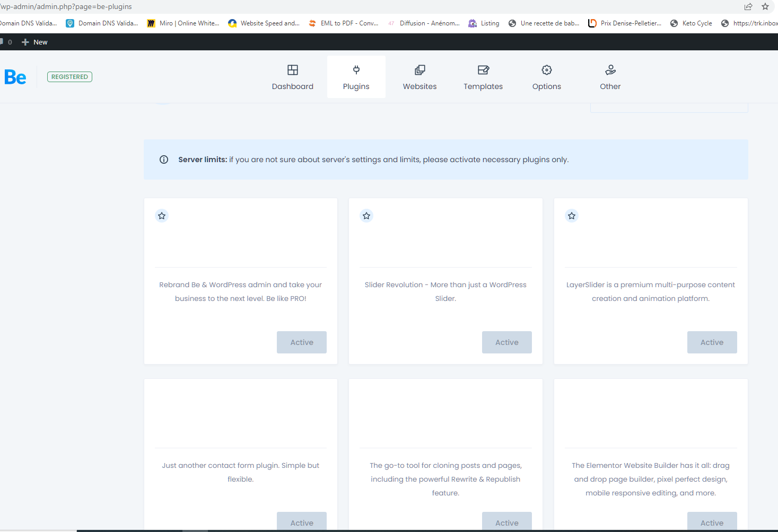Go to the Websites section

[419, 77]
